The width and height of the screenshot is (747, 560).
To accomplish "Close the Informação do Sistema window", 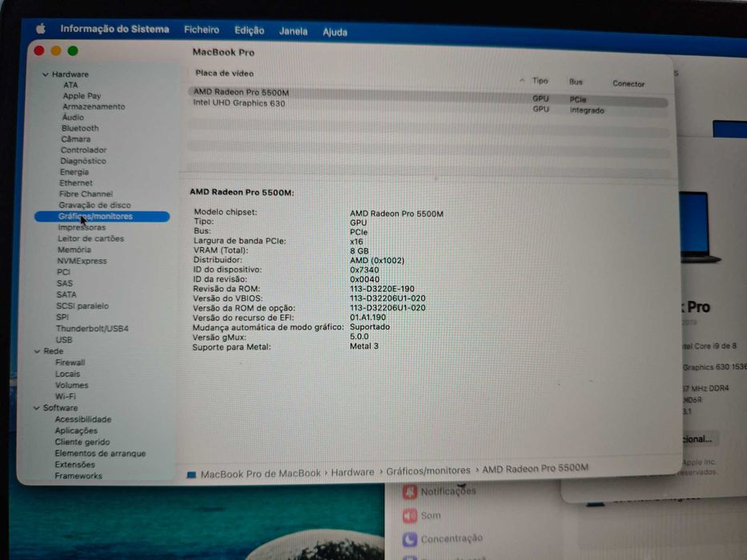I will click(39, 50).
